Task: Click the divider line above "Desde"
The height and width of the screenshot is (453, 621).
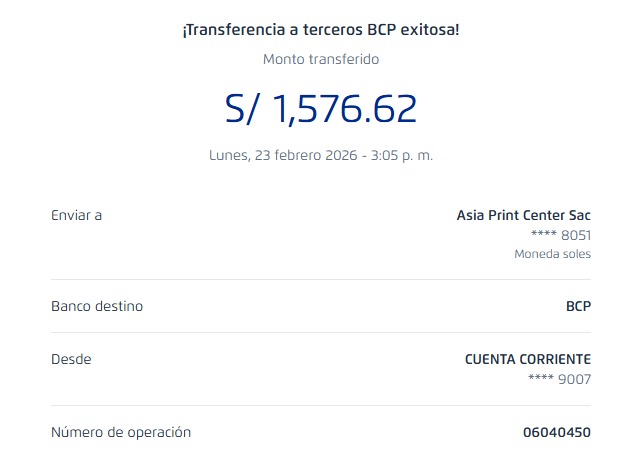Action: pos(321,332)
